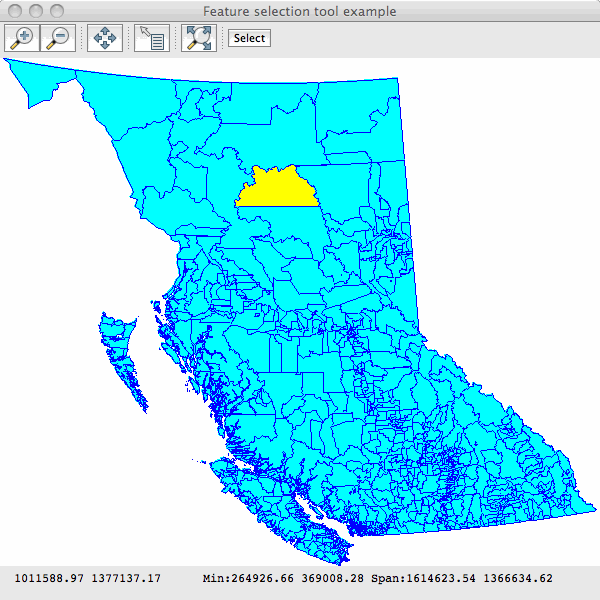Select the zoom in magnifier tool
The width and height of the screenshot is (600, 600).
point(22,38)
